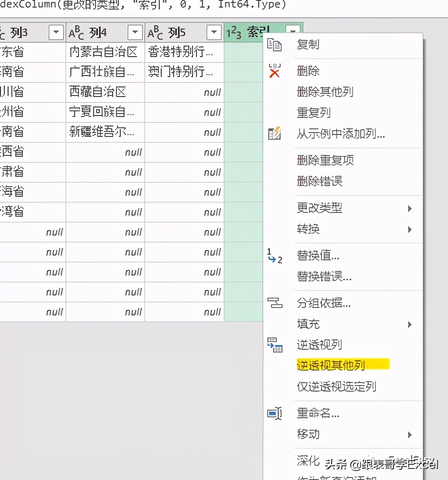Open 转换 menu entry
The image size is (448, 480).
click(308, 229)
